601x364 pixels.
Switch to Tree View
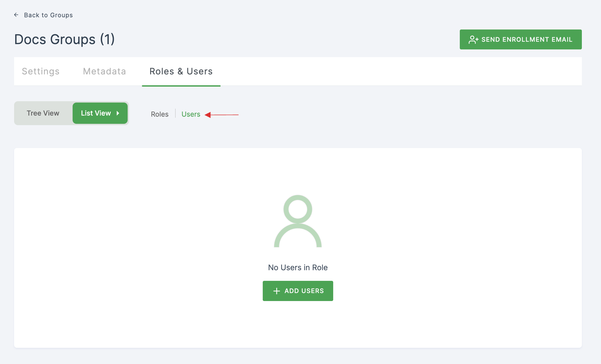43,113
